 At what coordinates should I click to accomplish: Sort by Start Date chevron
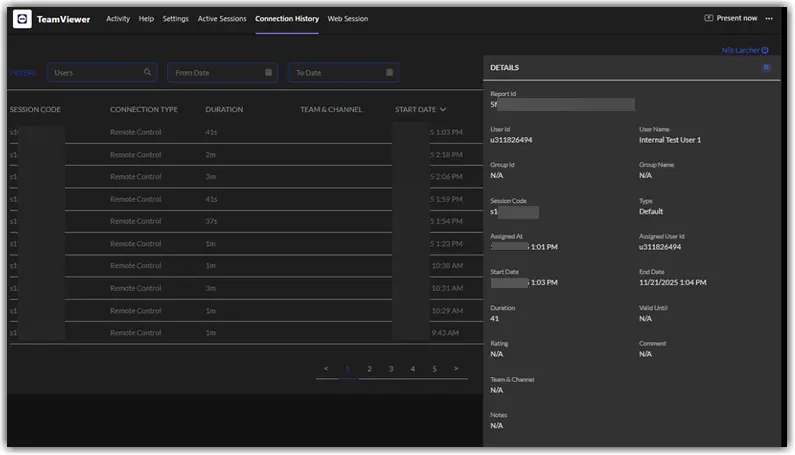(x=443, y=110)
